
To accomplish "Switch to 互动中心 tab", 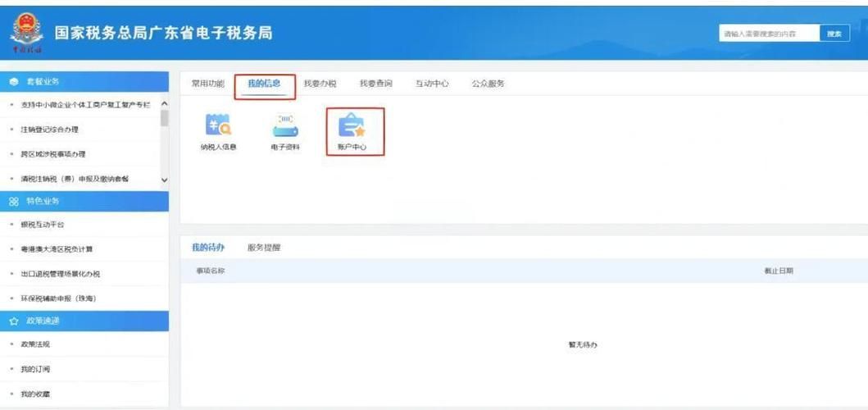I will pyautogui.click(x=432, y=84).
